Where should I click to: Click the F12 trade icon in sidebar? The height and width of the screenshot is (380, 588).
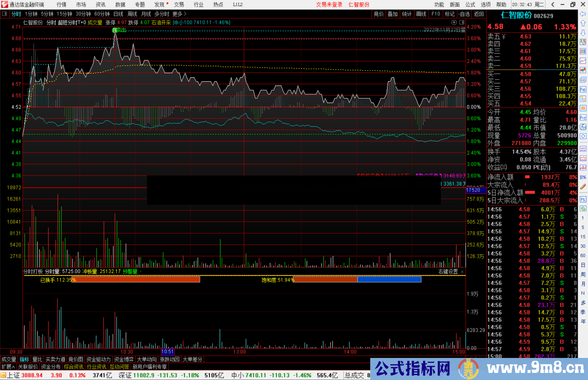tap(583, 118)
